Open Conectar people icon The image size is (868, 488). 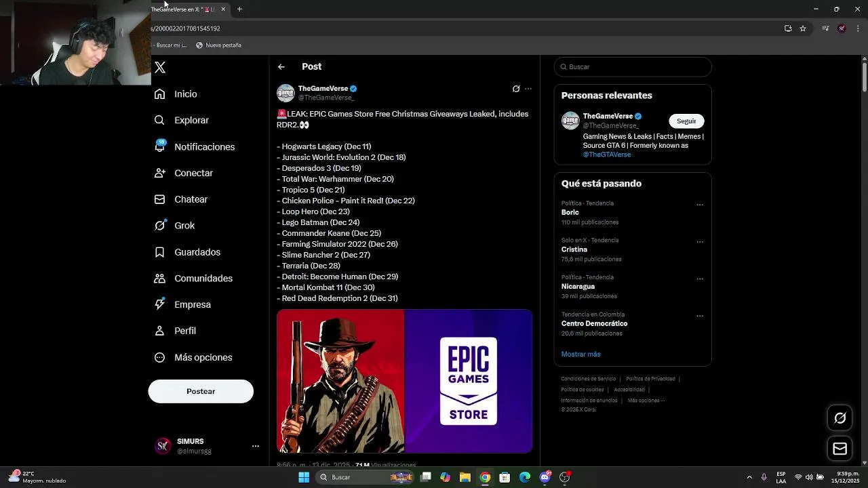pos(159,173)
